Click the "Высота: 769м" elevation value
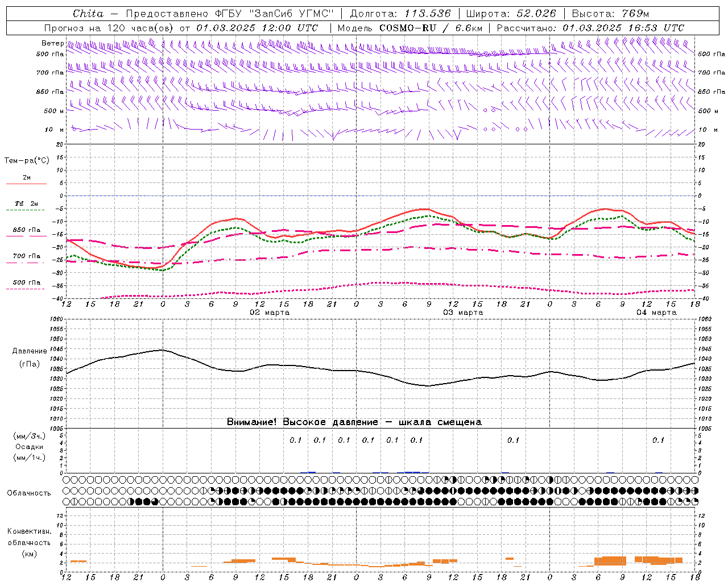The image size is (728, 582). (610, 13)
